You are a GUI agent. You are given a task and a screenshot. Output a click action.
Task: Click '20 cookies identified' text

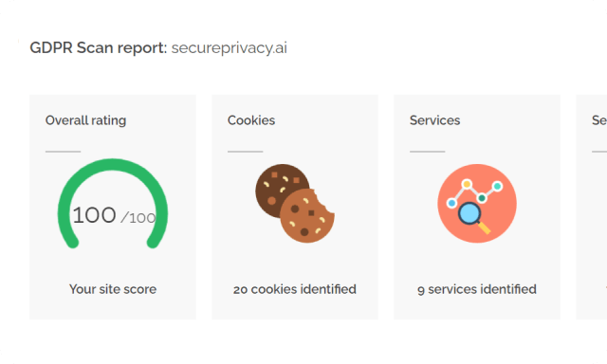(x=295, y=289)
